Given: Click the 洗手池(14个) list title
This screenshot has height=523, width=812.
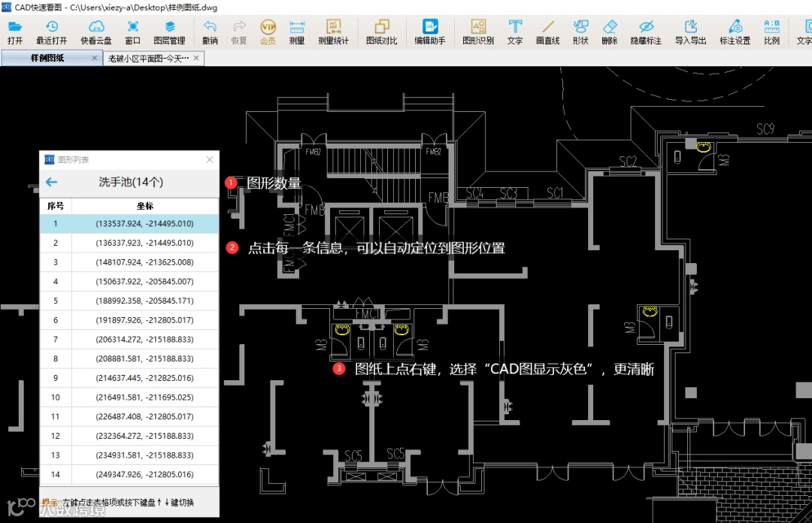Looking at the screenshot, I should pyautogui.click(x=131, y=182).
